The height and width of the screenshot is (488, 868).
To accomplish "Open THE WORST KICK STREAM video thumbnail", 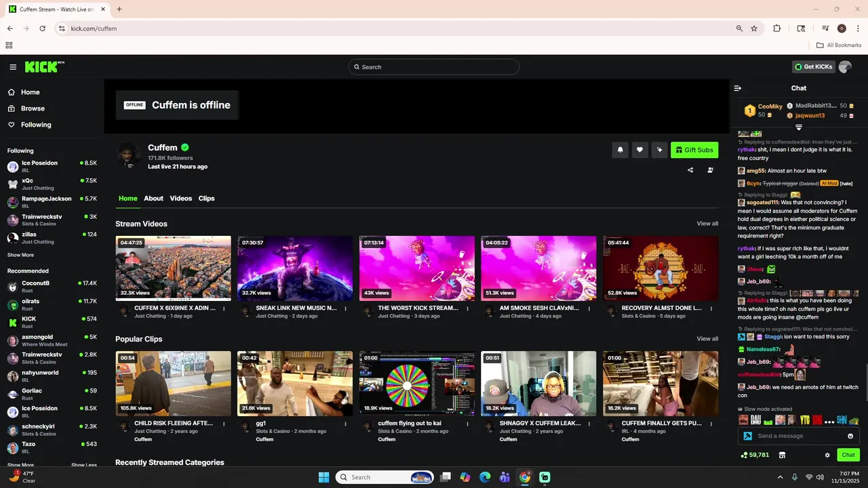I will click(417, 268).
